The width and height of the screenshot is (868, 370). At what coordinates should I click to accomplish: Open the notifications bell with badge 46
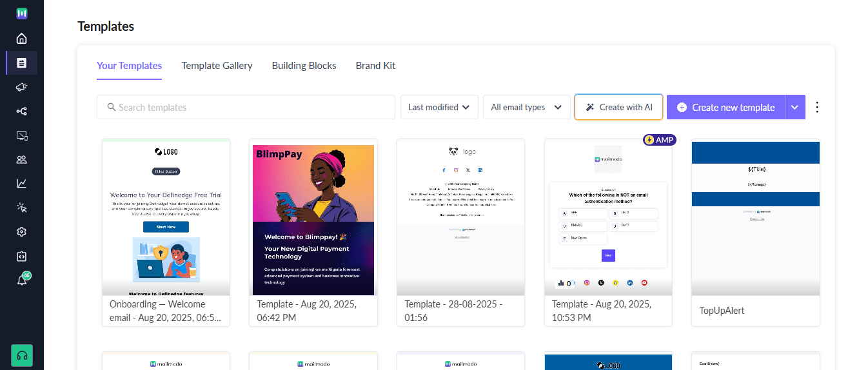tap(22, 280)
